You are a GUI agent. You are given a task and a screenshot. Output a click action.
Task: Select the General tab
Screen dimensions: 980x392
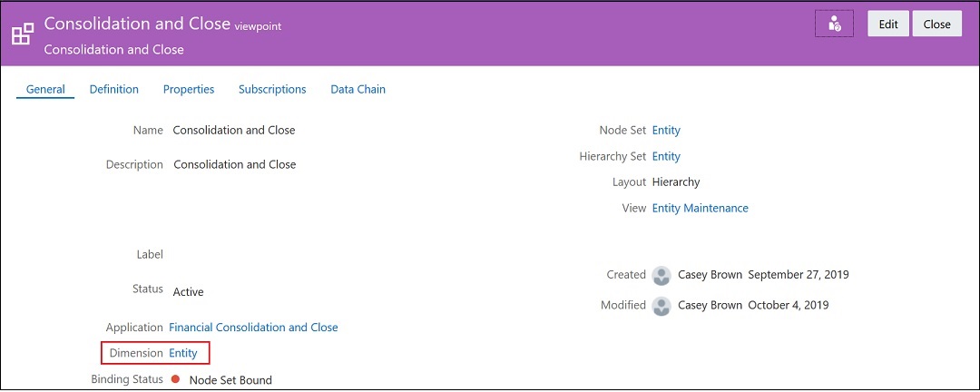click(45, 90)
